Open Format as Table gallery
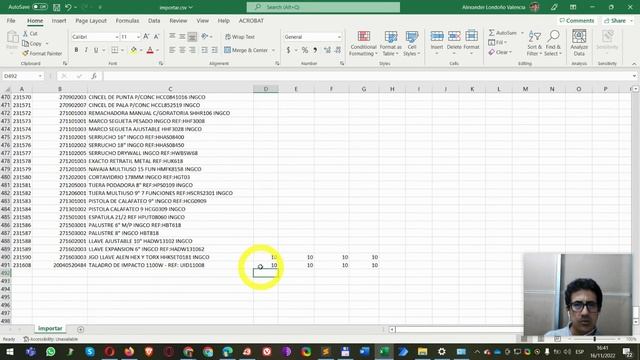This screenshot has height=360, width=640. pyautogui.click(x=391, y=43)
